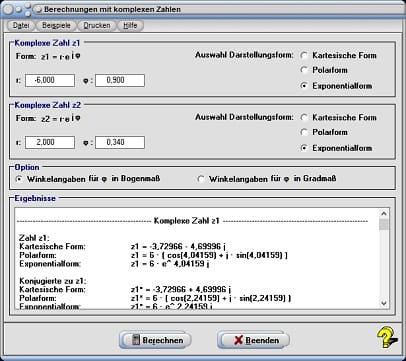Click the yellow question mark help icon
Image resolution: width=406 pixels, height=361 pixels.
(x=387, y=337)
